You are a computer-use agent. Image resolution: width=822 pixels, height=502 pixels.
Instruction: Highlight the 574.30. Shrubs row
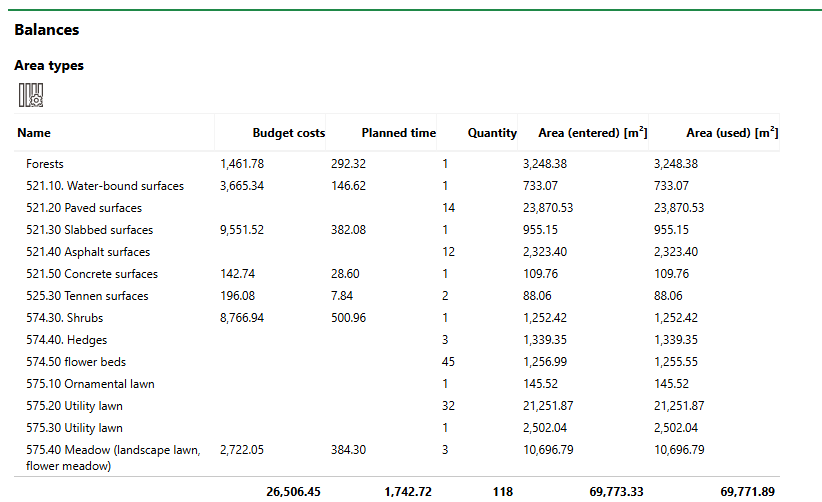65,318
